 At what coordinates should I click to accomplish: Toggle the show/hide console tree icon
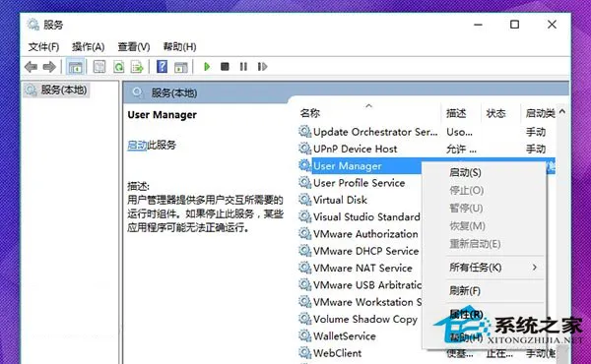click(x=75, y=67)
